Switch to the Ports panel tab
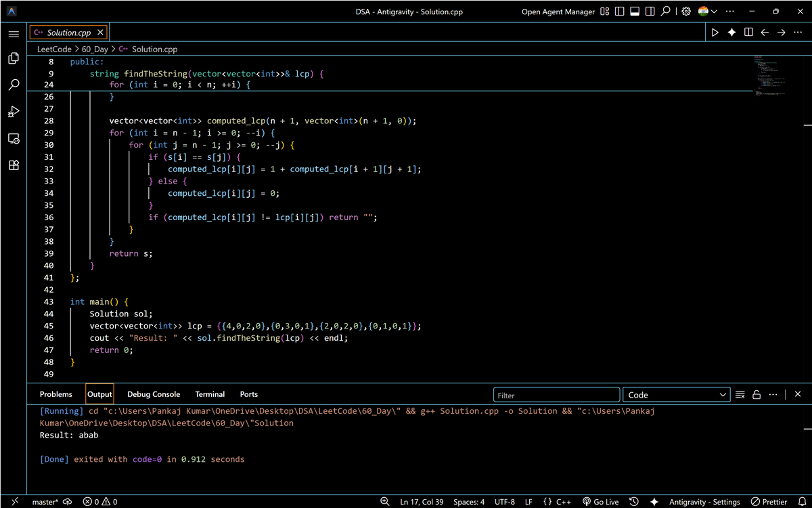812x508 pixels. pos(248,394)
